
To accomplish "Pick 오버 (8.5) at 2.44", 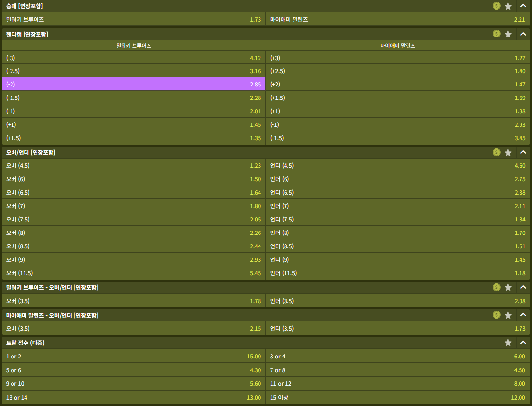I will (x=134, y=246).
